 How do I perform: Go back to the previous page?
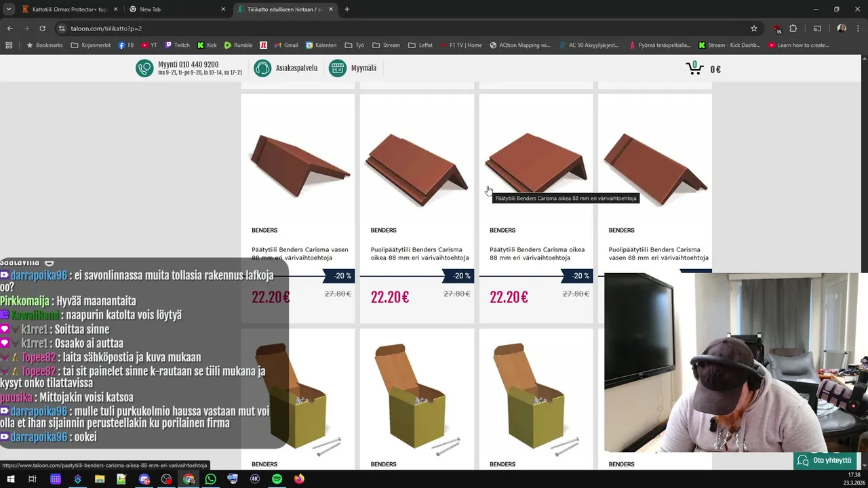(9, 28)
